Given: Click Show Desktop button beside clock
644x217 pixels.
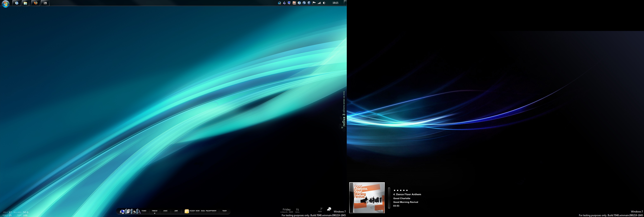Looking at the screenshot, I should click(345, 3).
